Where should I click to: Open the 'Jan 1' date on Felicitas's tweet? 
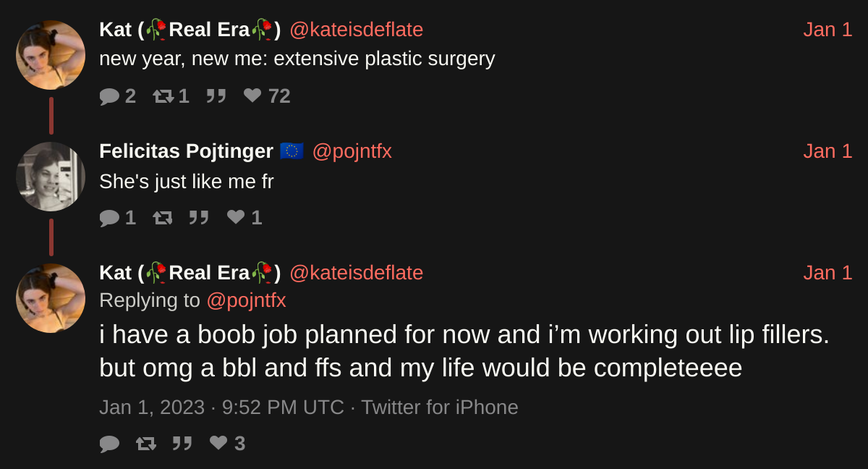point(827,151)
